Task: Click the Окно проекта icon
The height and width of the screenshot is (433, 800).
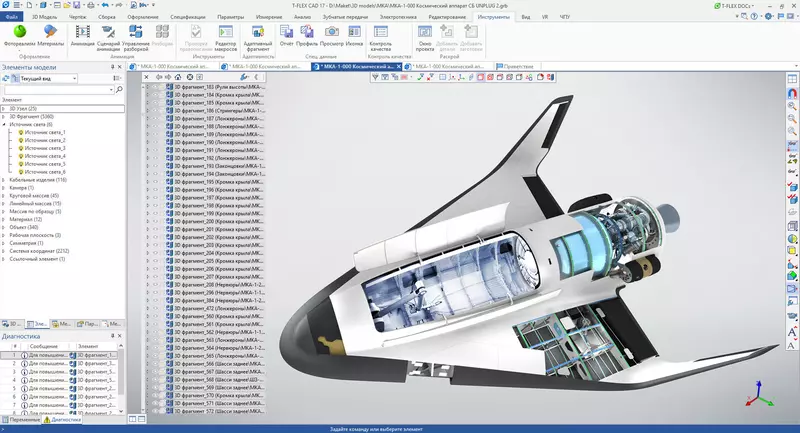Action: coord(427,35)
